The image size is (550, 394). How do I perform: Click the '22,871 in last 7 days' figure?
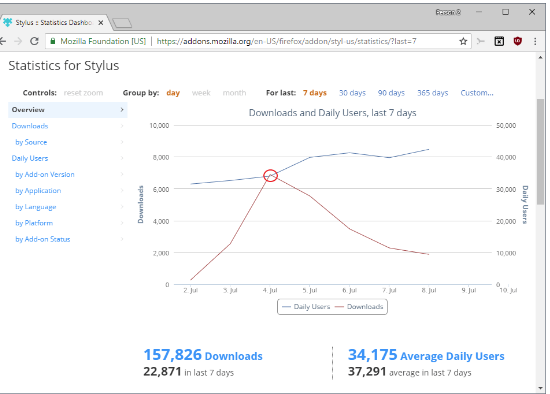coord(188,372)
